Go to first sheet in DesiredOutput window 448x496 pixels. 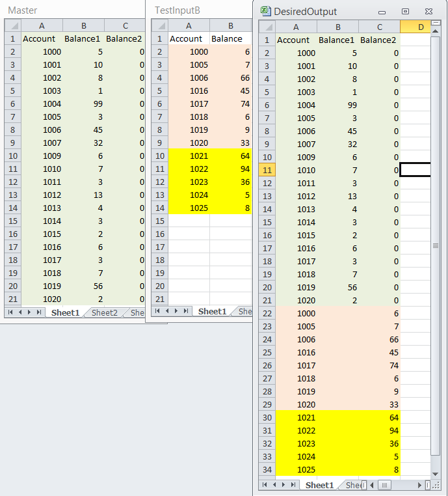265,485
